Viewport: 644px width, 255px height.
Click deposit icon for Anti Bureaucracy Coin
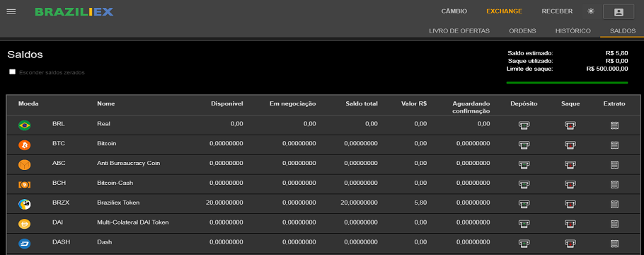pos(524,164)
